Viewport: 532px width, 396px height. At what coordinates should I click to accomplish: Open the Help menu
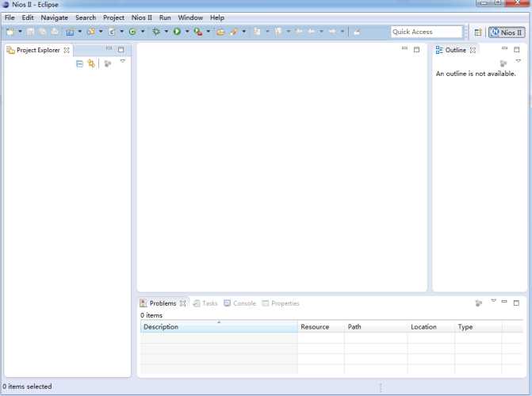pos(216,17)
